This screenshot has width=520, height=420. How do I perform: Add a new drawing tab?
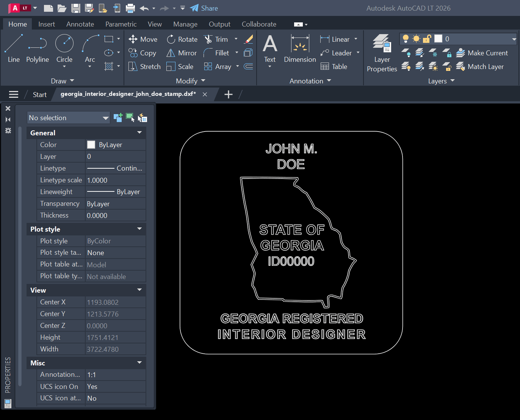(x=229, y=94)
